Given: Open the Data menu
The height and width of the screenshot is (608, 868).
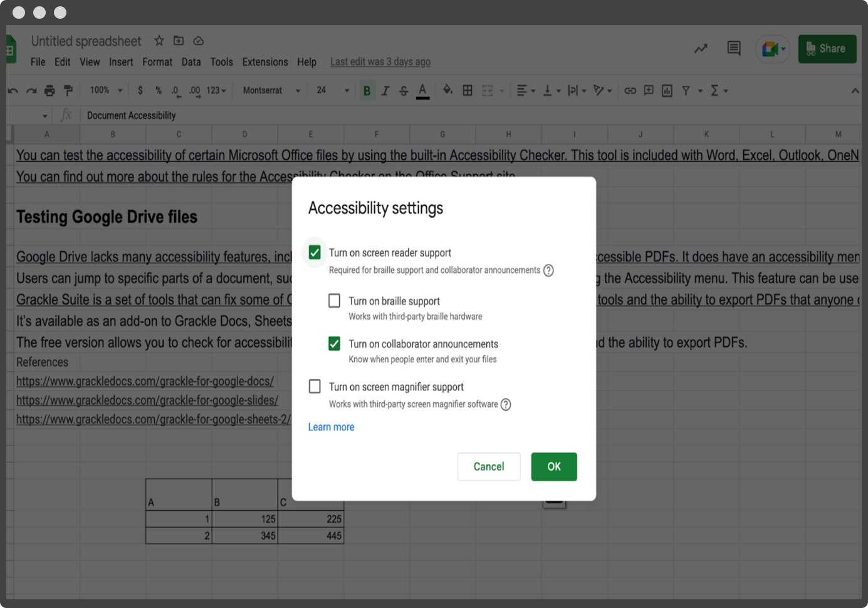Looking at the screenshot, I should [191, 62].
